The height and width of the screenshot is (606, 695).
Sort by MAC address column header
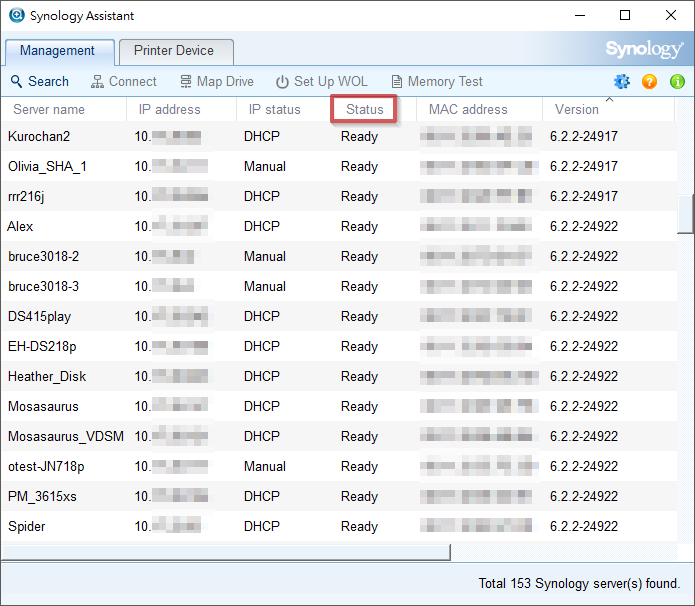pyautogui.click(x=479, y=109)
